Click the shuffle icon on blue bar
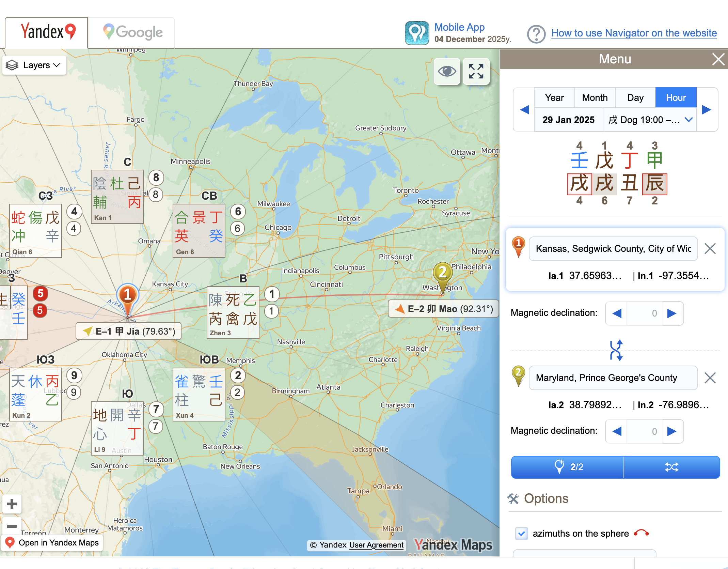The image size is (728, 569). (x=671, y=467)
